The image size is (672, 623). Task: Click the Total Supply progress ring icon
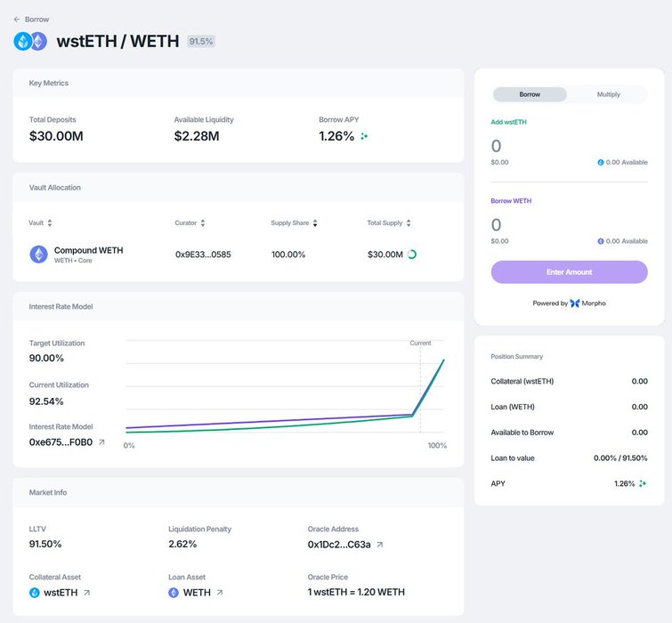pyautogui.click(x=411, y=255)
